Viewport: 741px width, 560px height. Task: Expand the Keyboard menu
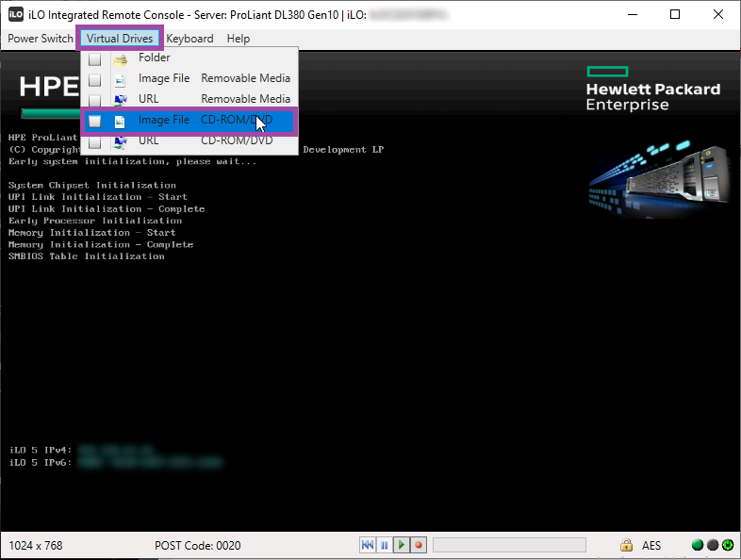pyautogui.click(x=189, y=39)
